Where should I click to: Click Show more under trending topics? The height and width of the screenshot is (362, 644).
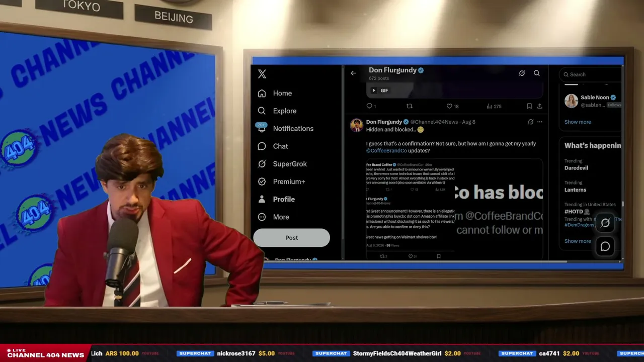tap(578, 241)
